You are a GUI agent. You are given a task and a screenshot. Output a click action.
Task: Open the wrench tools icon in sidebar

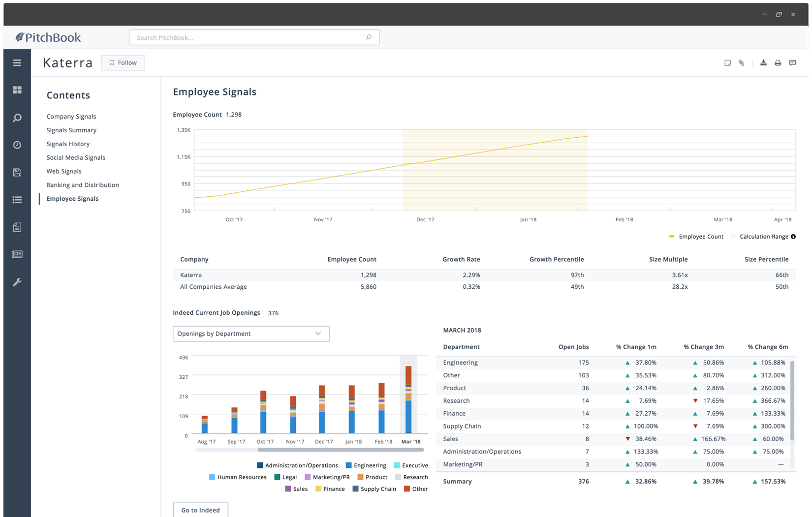click(17, 282)
